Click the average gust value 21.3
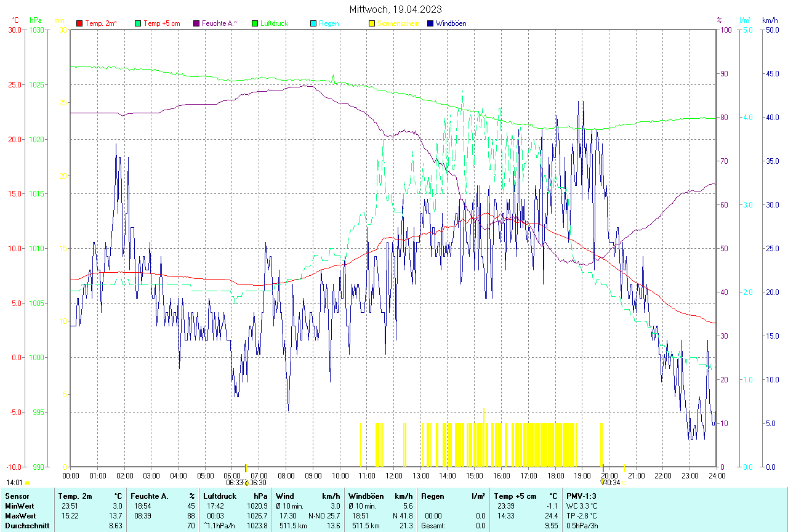This screenshot has height=532, width=788. (406, 525)
